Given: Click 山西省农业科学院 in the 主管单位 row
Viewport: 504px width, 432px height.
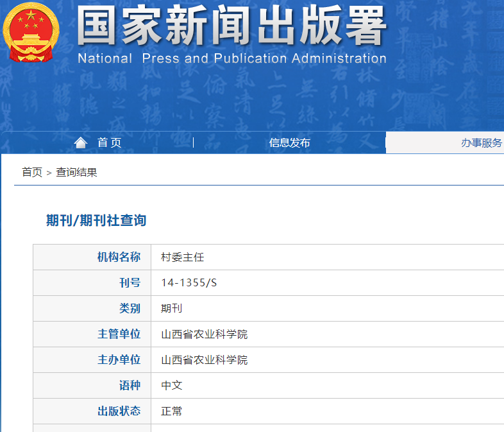Looking at the screenshot, I should [x=204, y=334].
